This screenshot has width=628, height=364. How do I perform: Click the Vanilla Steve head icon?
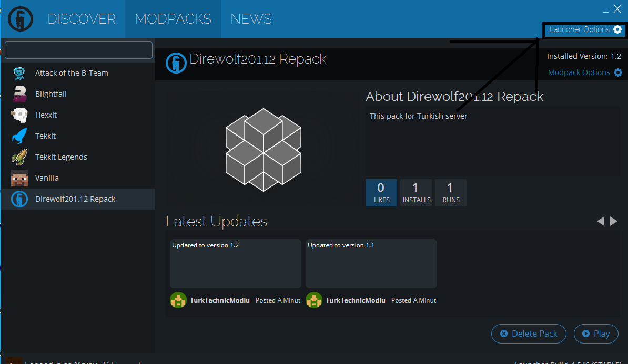point(19,178)
